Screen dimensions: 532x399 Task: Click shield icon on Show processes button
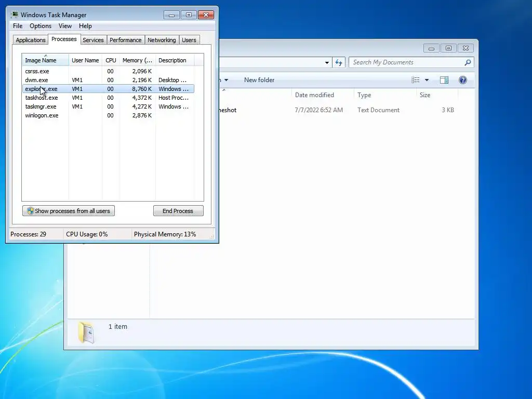coord(30,211)
